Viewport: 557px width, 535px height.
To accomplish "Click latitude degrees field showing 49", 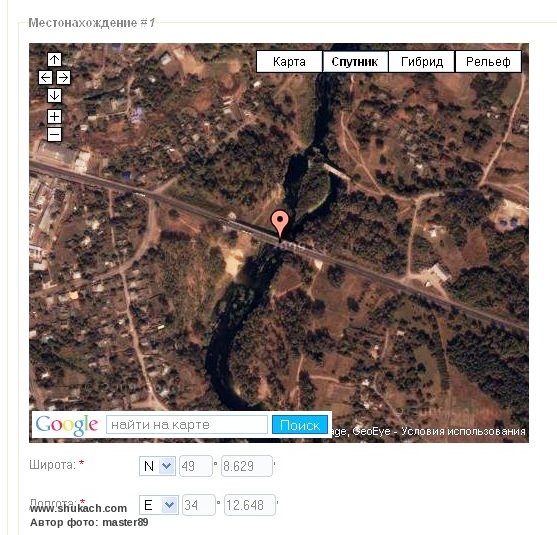I will [x=196, y=466].
